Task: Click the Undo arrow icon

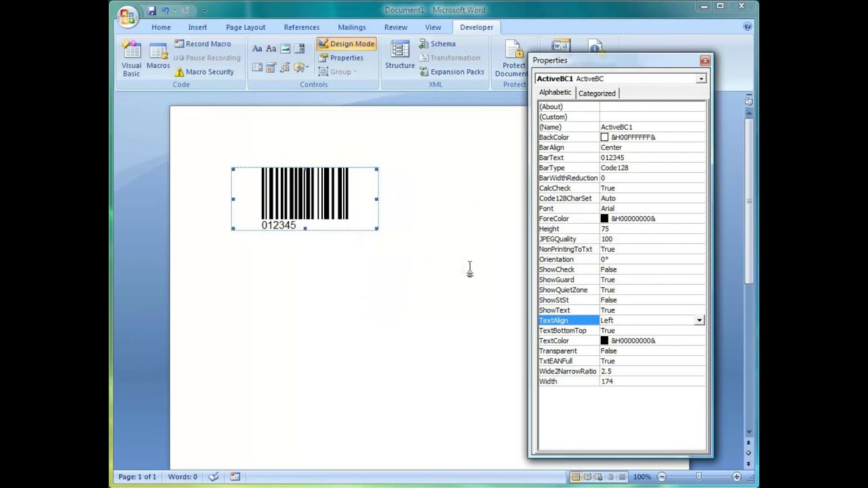Action: pos(165,10)
